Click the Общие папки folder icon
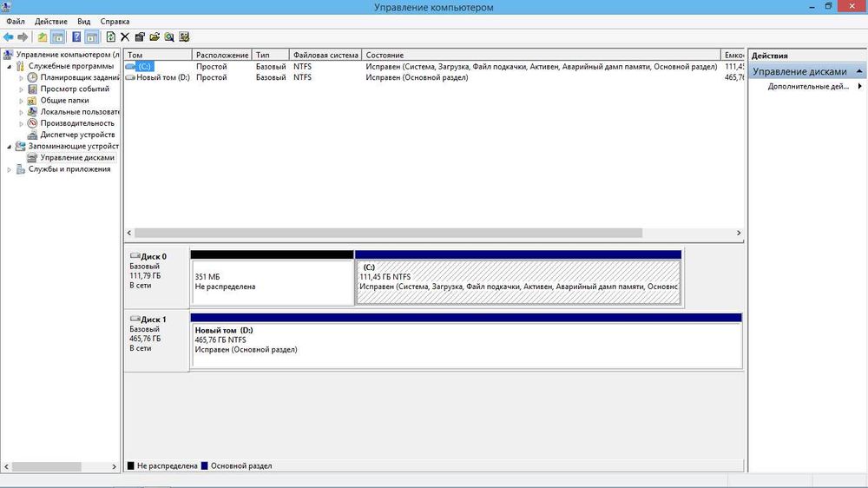The height and width of the screenshot is (488, 868). tap(33, 100)
